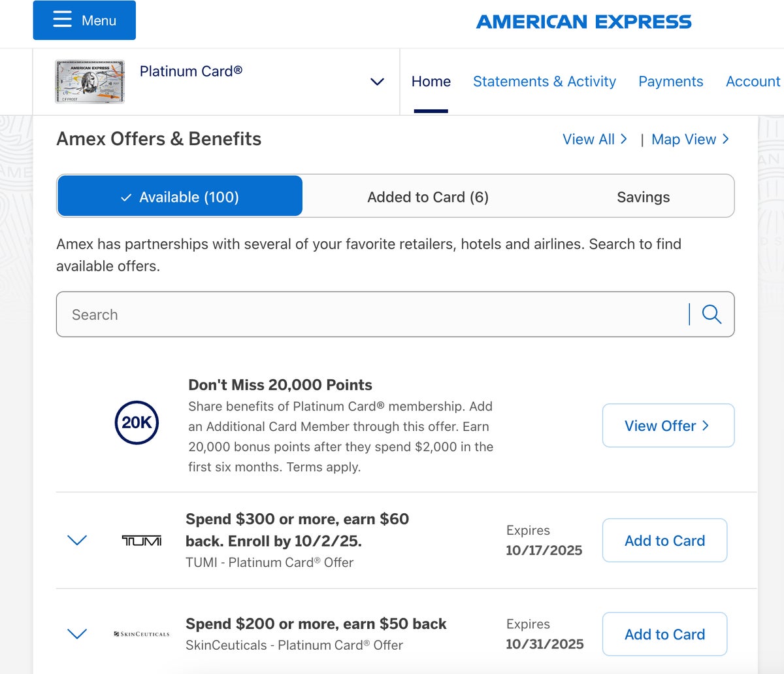Screen dimensions: 784x674
Task: Click the TUMI brand logo
Action: (x=142, y=541)
